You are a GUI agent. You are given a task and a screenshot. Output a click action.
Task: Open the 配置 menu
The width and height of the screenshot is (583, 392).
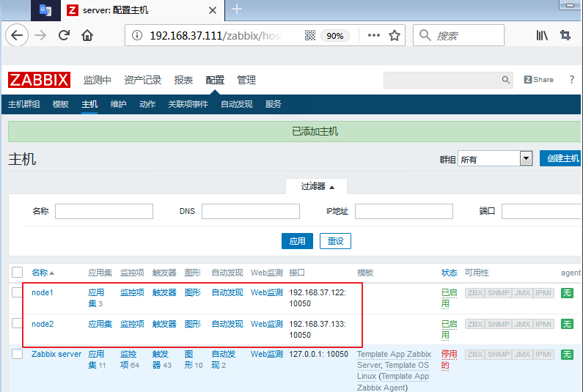(215, 80)
